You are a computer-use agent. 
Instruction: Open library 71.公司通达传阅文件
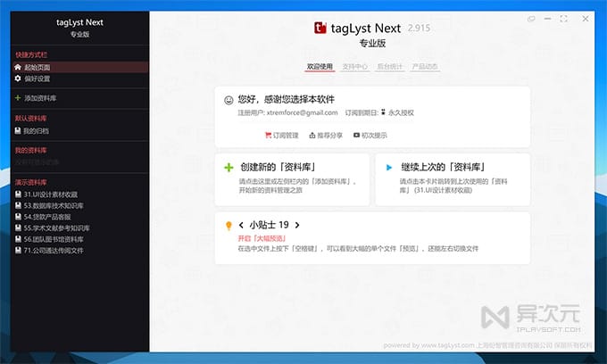49,251
